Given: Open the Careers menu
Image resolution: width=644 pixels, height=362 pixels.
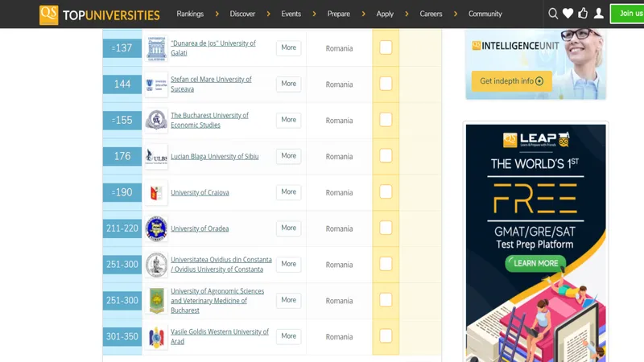Looking at the screenshot, I should coord(431,14).
